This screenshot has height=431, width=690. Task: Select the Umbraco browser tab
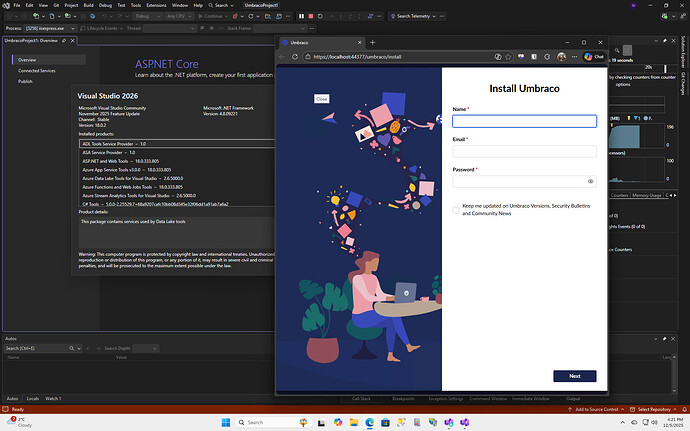[321, 43]
